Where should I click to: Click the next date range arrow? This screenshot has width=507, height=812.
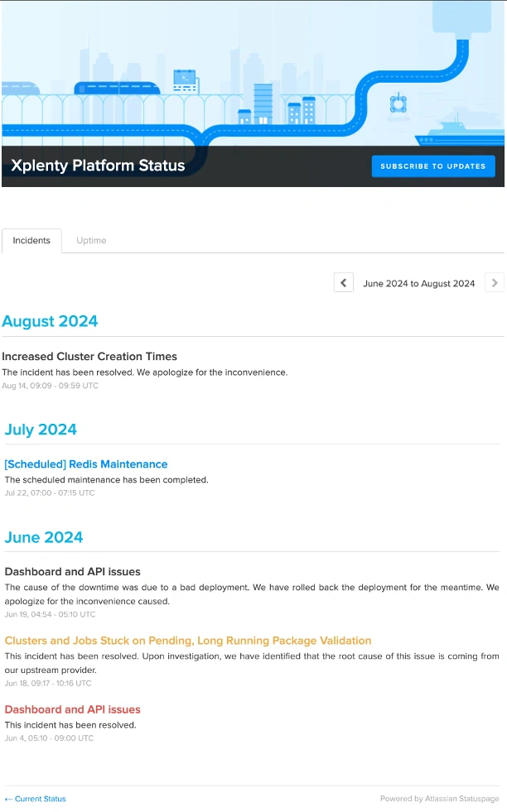pos(494,283)
